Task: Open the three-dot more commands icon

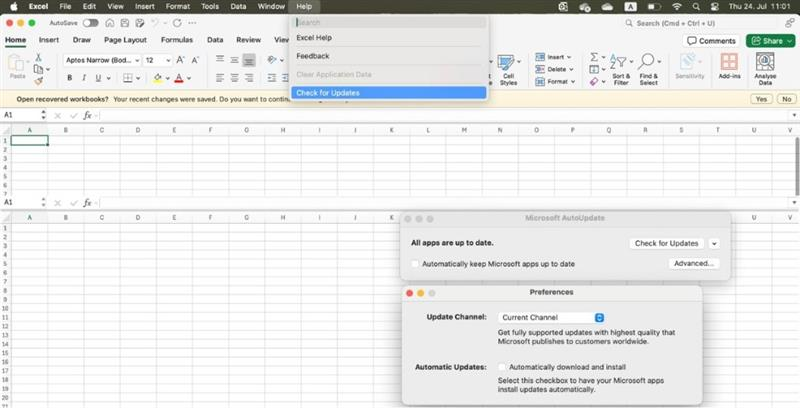Action: 192,23
